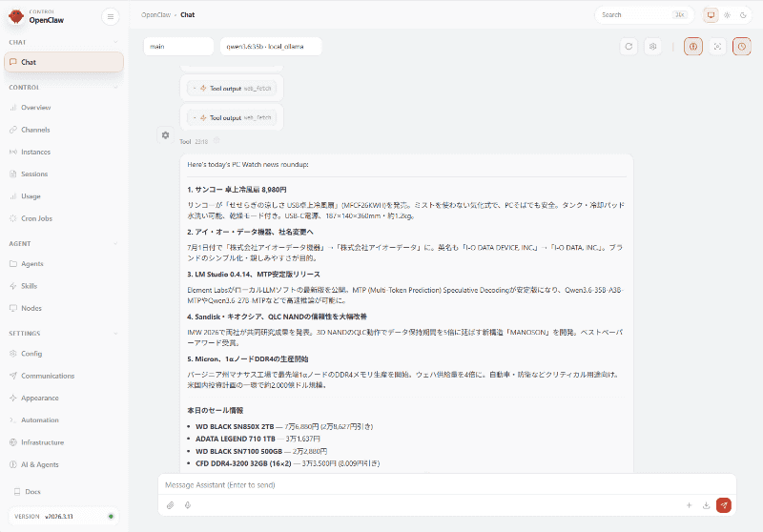
Task: Select the system theme monitor icon
Action: pyautogui.click(x=711, y=15)
